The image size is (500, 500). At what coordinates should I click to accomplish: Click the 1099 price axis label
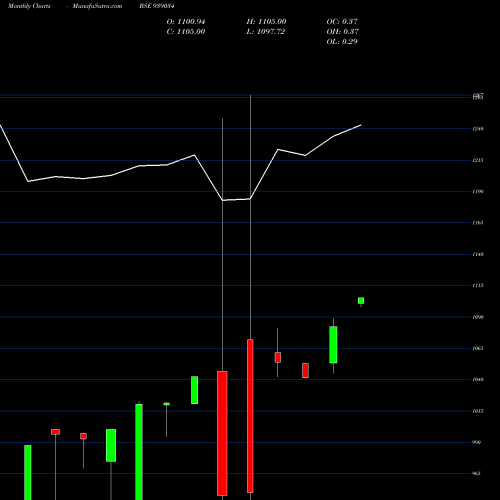click(478, 317)
